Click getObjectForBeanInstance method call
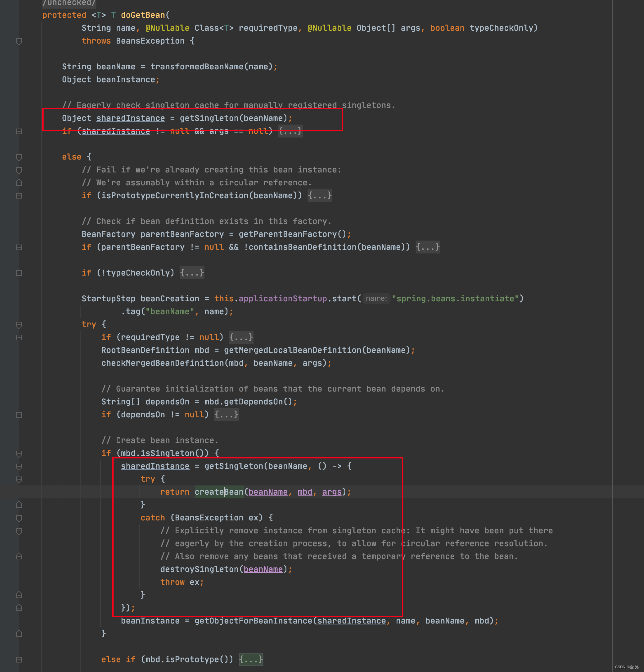Image resolution: width=644 pixels, height=672 pixels. [254, 621]
